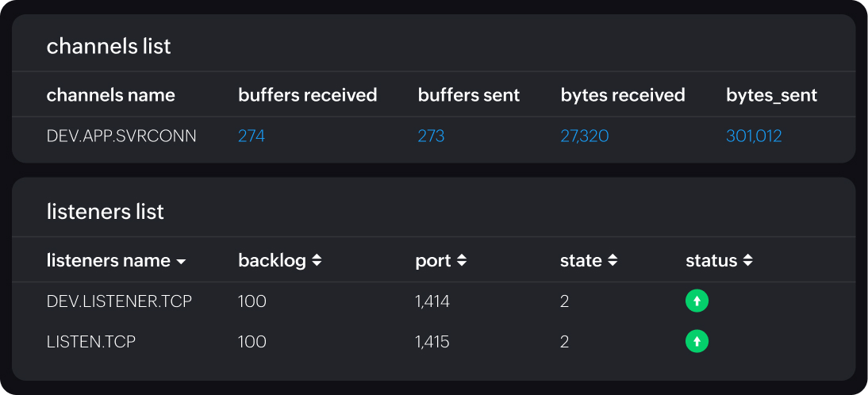Click the channels name column header
Viewport: 868px width, 395px height.
pyautogui.click(x=111, y=95)
